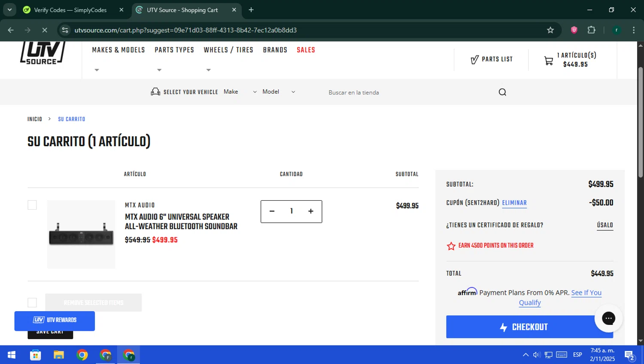Increase quantity with the plus button
This screenshot has width=644, height=364.
(x=311, y=211)
